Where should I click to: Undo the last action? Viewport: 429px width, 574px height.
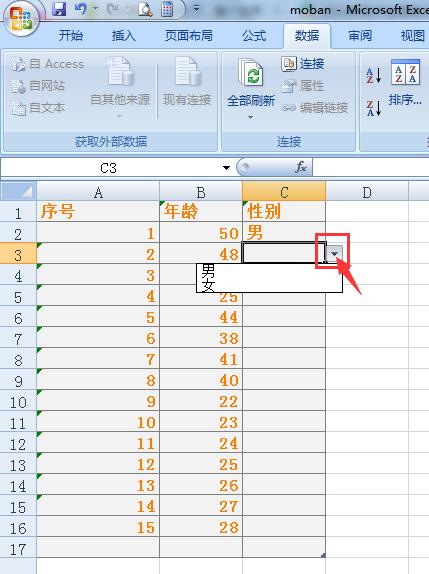coord(81,9)
